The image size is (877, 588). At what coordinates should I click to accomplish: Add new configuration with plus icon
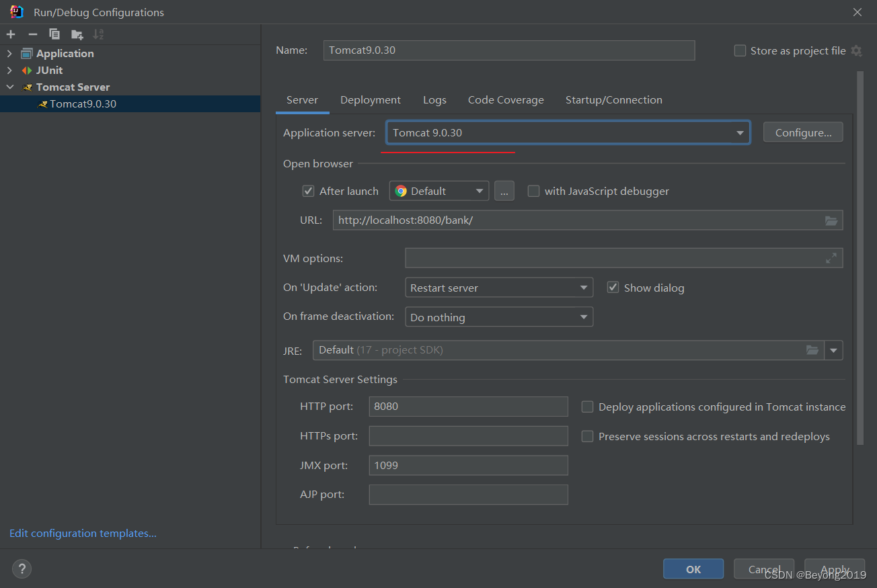tap(11, 34)
